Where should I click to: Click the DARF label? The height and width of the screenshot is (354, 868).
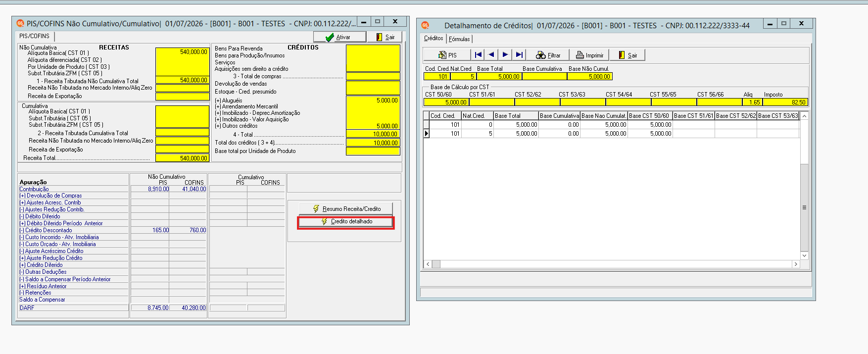click(x=27, y=308)
